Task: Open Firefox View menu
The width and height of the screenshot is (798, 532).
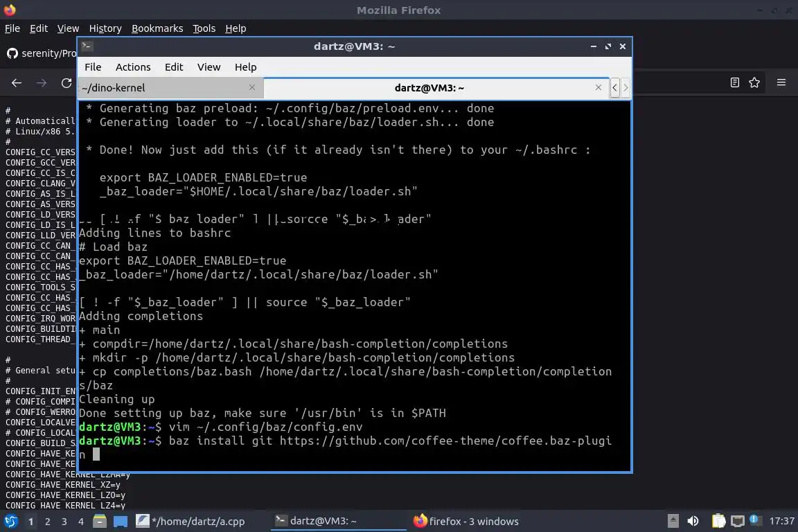Action: 68,28
